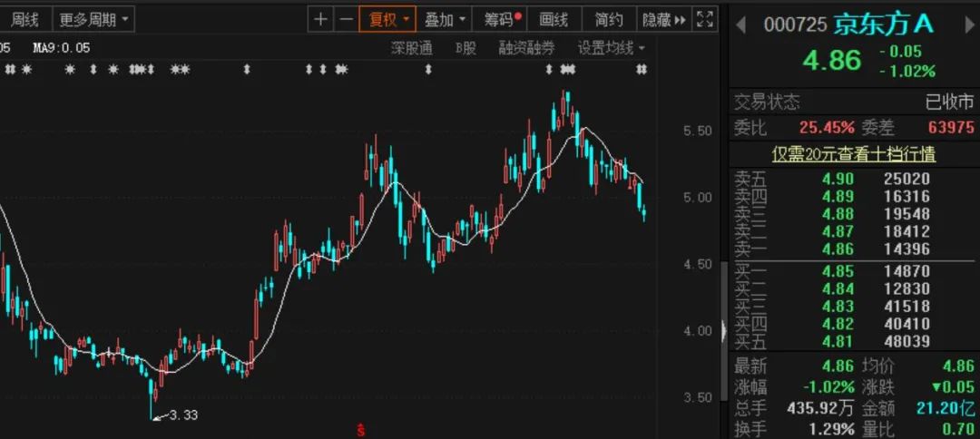Go to previous stock with left arrow

740,25
